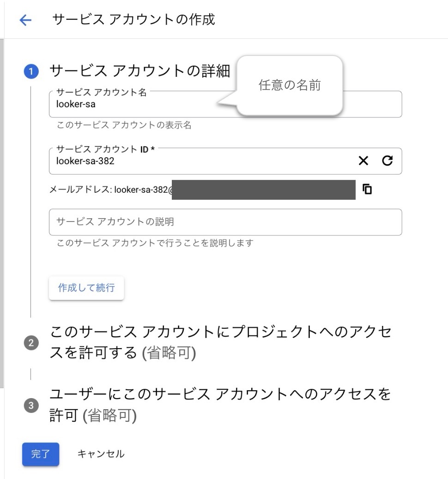448x479 pixels.
Task: Focus the サービス アカウントの説明 description field
Action: (x=225, y=222)
